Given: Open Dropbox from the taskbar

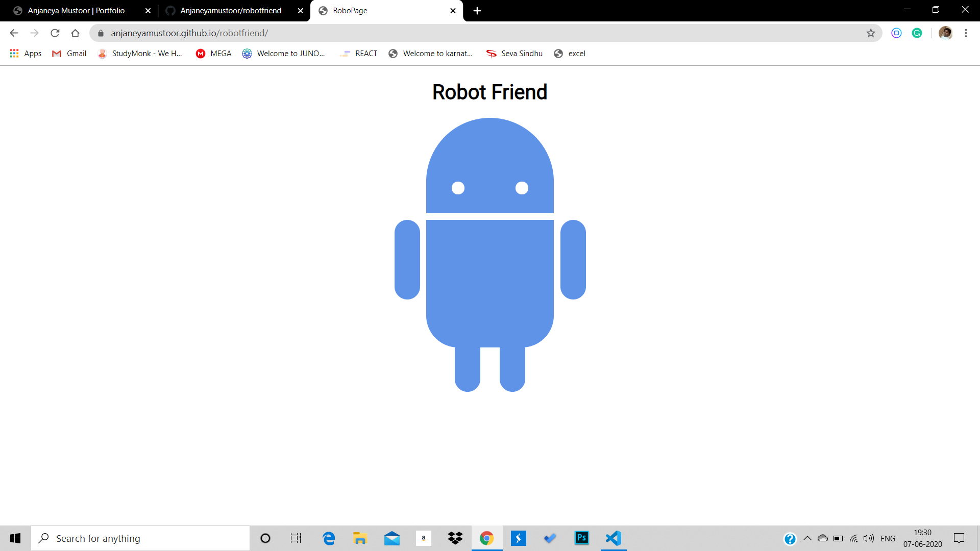Looking at the screenshot, I should point(455,538).
